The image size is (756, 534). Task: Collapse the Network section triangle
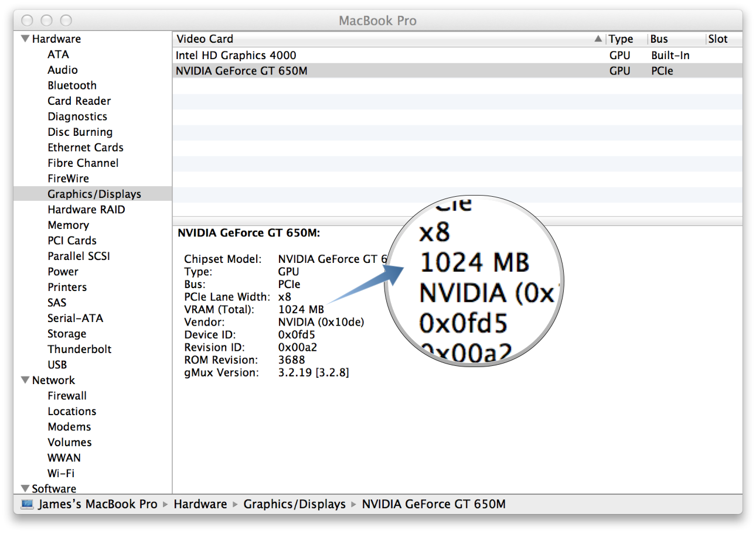(25, 381)
